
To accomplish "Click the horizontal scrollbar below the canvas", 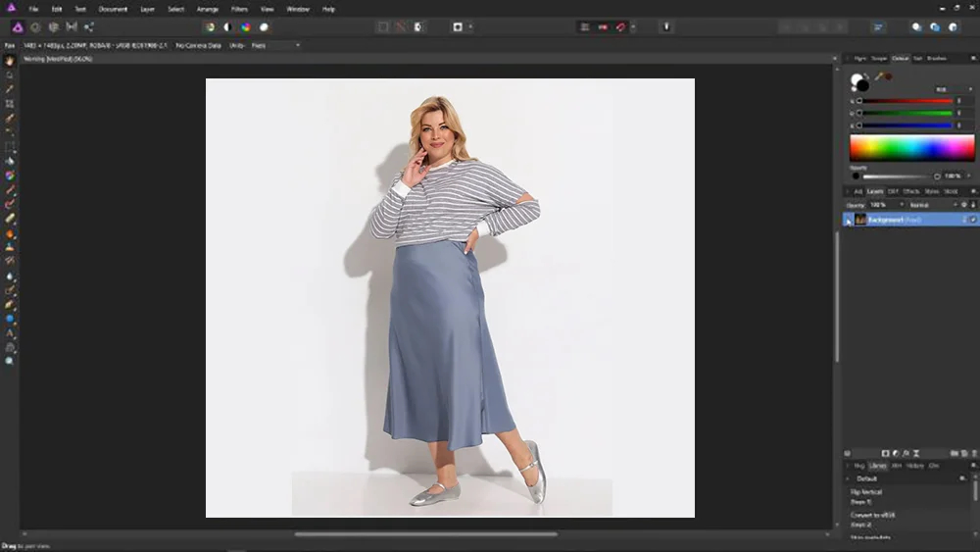I will pos(425,534).
